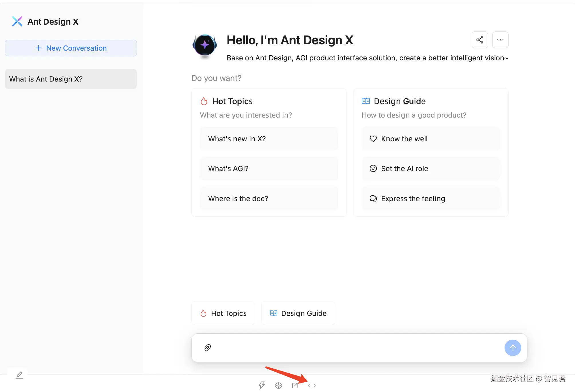Select the 'What's AGI?' prompt
Image resolution: width=575 pixels, height=392 pixels.
click(269, 169)
